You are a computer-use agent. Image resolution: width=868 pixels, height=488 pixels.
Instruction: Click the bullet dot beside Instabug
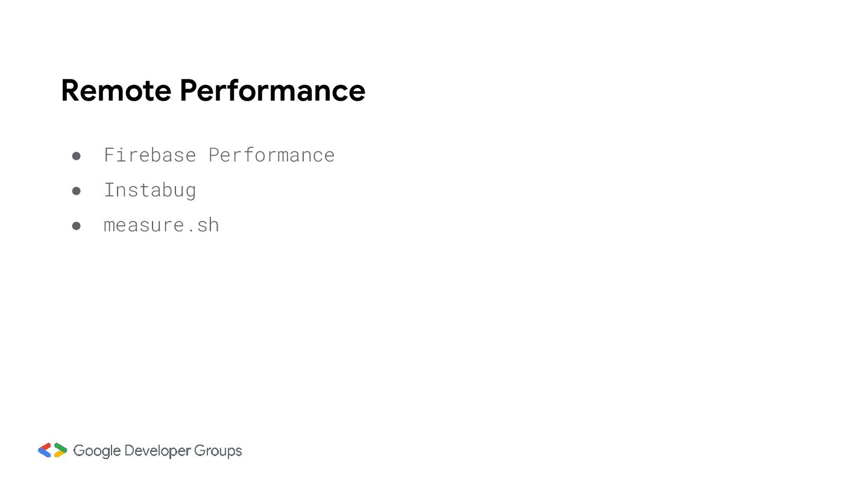[x=77, y=191]
